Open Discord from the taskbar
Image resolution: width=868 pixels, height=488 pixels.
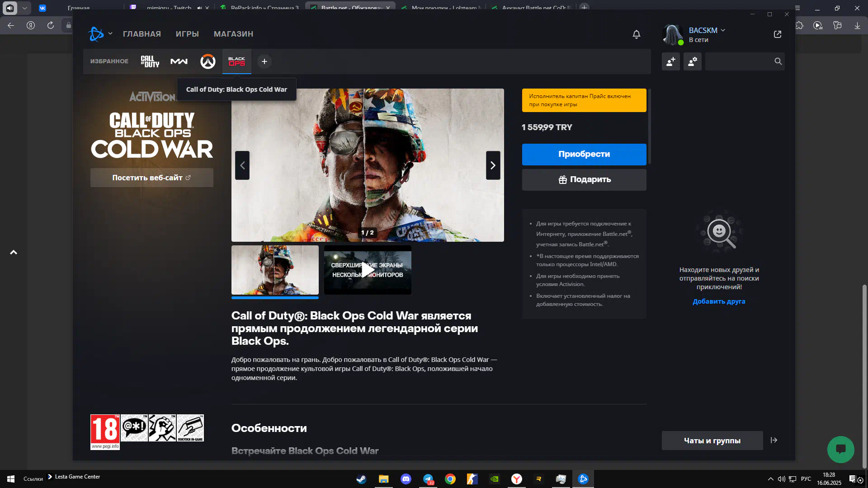tap(406, 479)
